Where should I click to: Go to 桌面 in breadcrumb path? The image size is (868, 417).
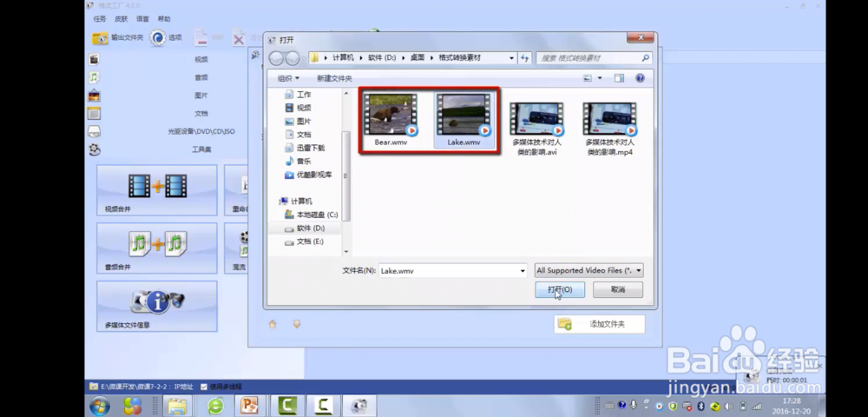point(418,58)
